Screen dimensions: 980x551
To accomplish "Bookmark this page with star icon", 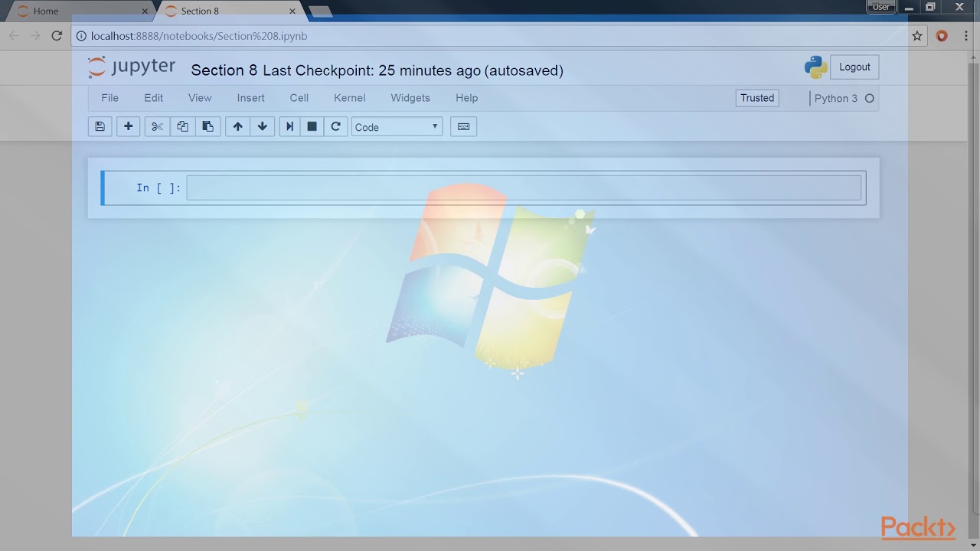I will pyautogui.click(x=917, y=36).
